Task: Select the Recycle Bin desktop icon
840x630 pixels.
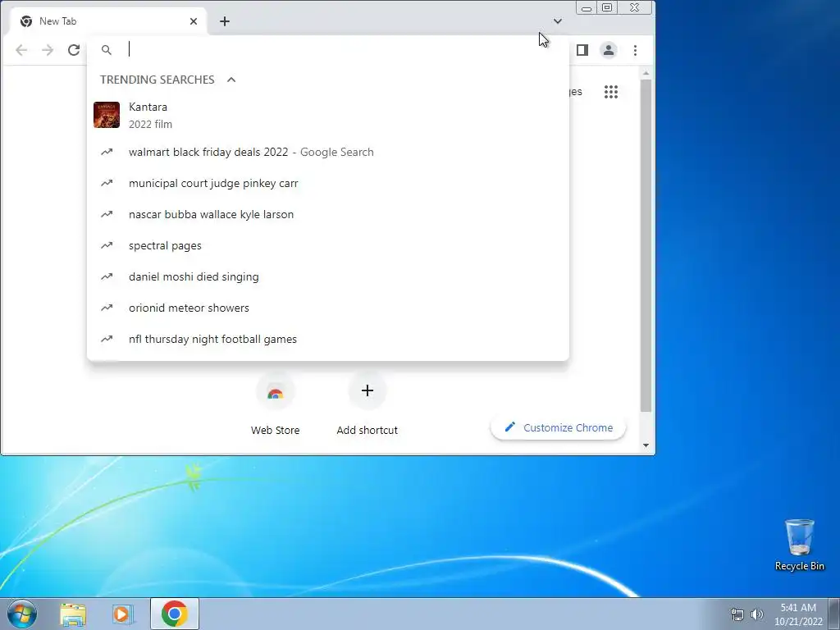Action: pos(799,545)
